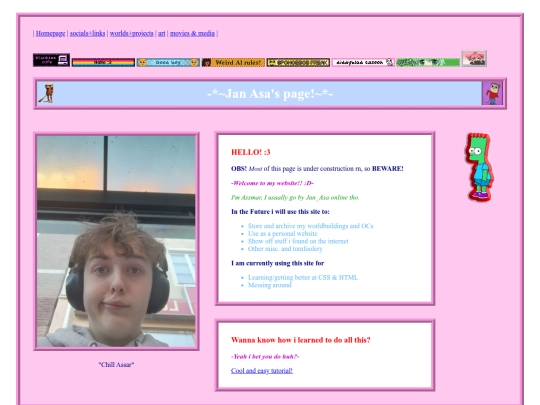The width and height of the screenshot is (540, 405).
Task: Click the rainbow striped blinkie badge
Action: pyautogui.click(x=103, y=62)
